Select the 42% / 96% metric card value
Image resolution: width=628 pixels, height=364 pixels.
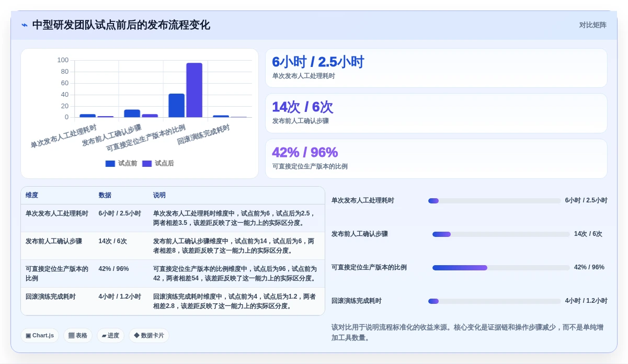tap(305, 152)
